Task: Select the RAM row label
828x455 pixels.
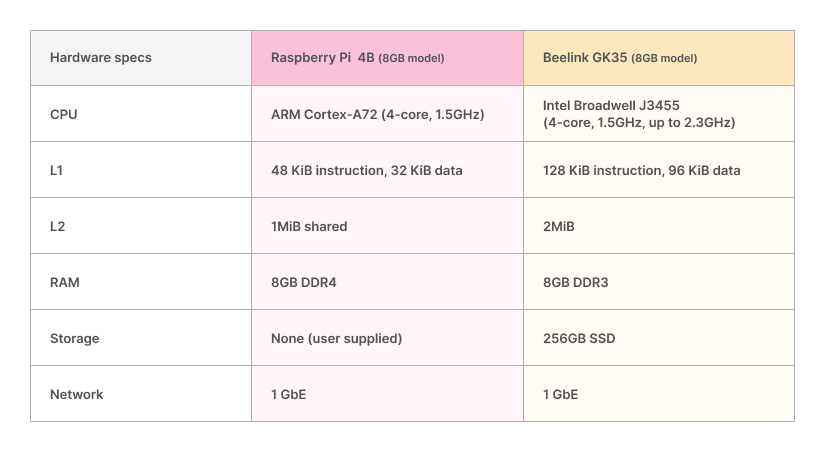Action: (x=65, y=282)
